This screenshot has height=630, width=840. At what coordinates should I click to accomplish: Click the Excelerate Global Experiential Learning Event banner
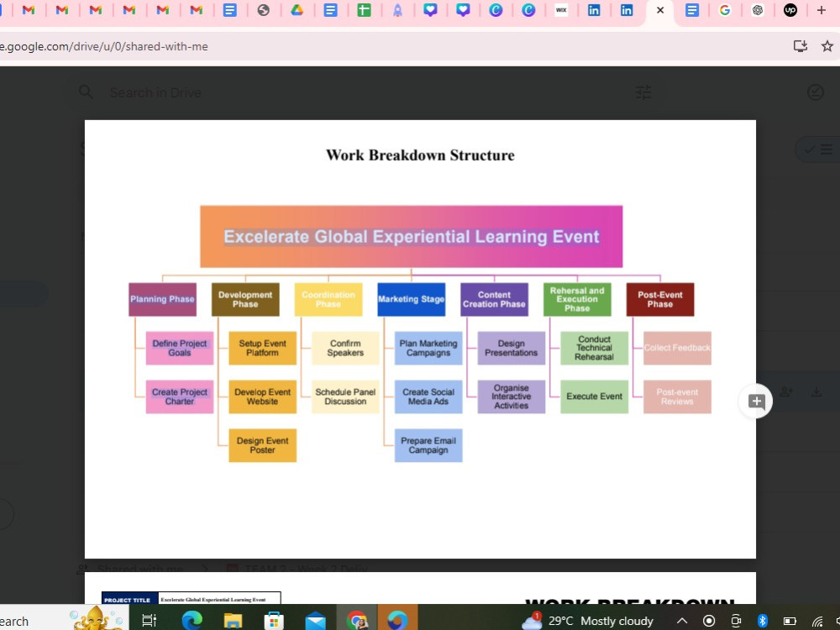point(411,236)
